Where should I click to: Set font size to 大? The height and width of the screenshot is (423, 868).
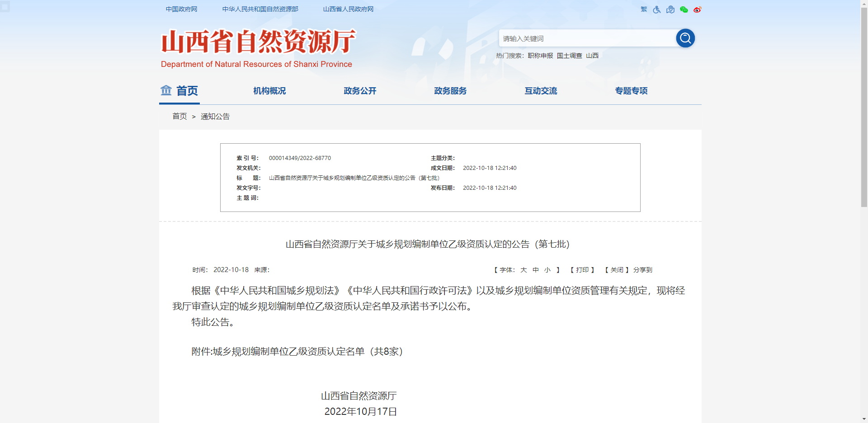pos(524,270)
